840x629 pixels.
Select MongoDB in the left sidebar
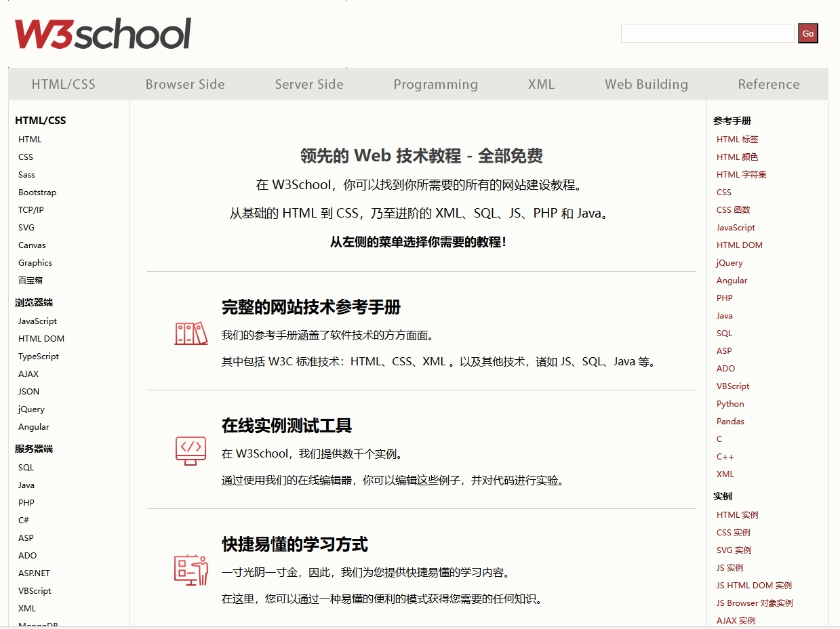coord(37,626)
